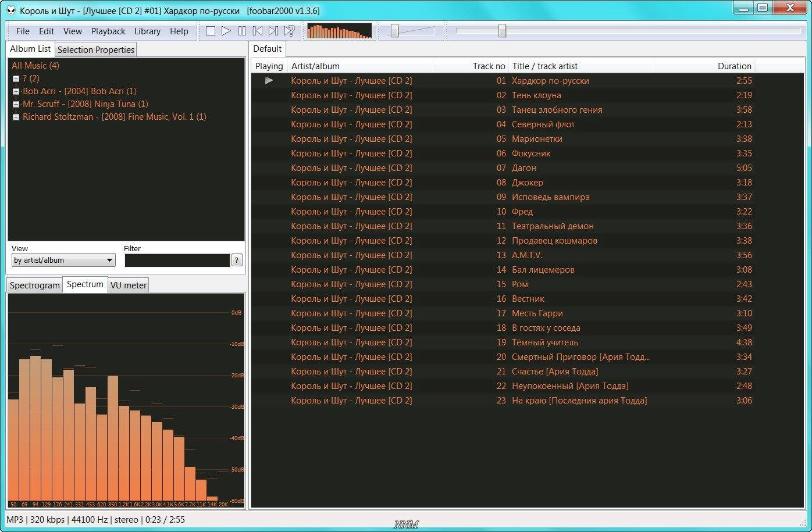
Task: Switch to the Album List tab
Action: pos(30,49)
